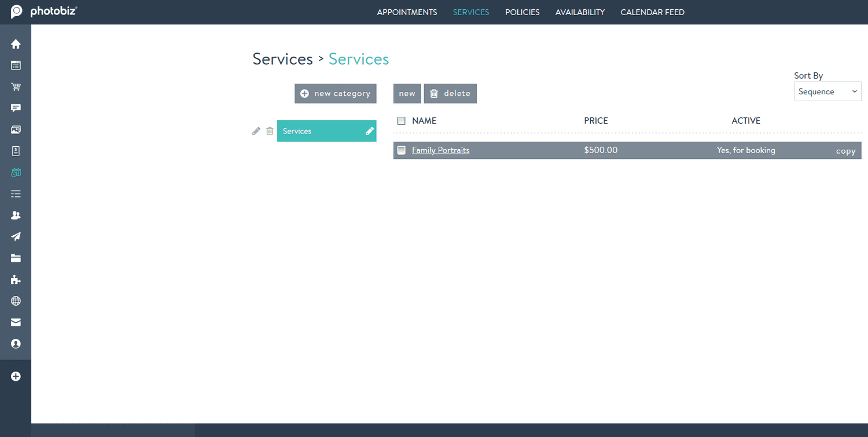Open the Family Portraits service link
This screenshot has width=868, height=437.
(440, 150)
